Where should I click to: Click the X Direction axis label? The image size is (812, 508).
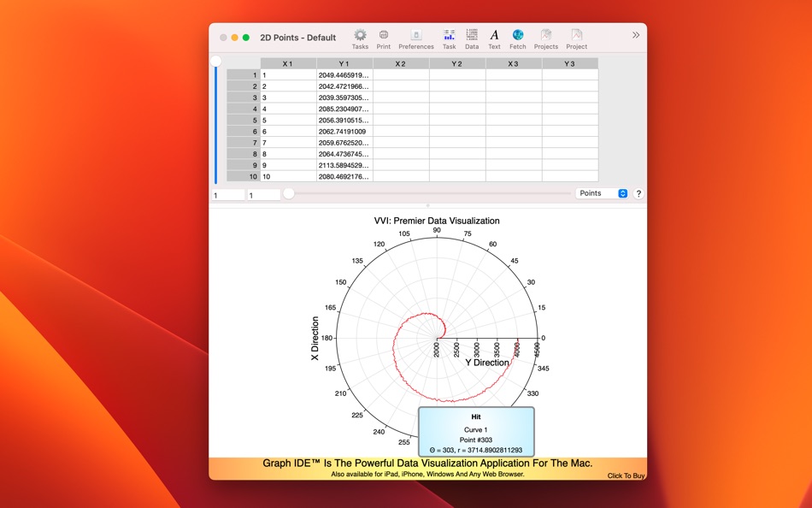pyautogui.click(x=315, y=338)
